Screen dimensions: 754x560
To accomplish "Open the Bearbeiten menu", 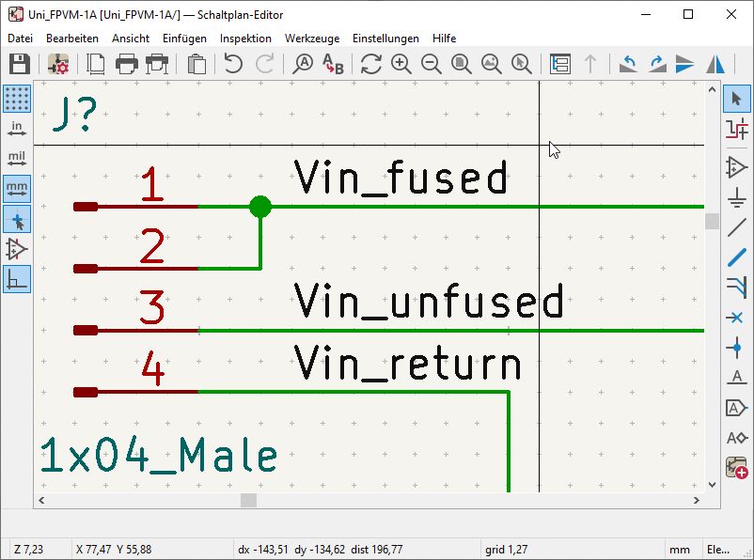I will [72, 38].
